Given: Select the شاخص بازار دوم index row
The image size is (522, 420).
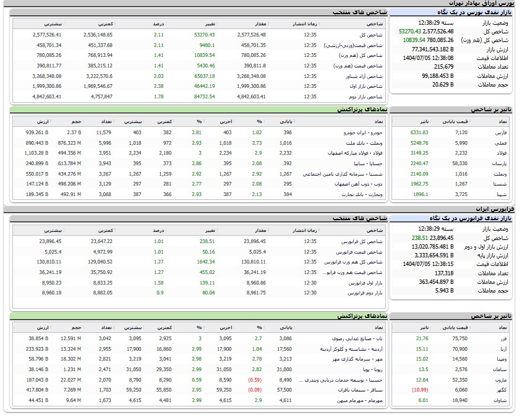Looking at the screenshot, I should [199, 96].
